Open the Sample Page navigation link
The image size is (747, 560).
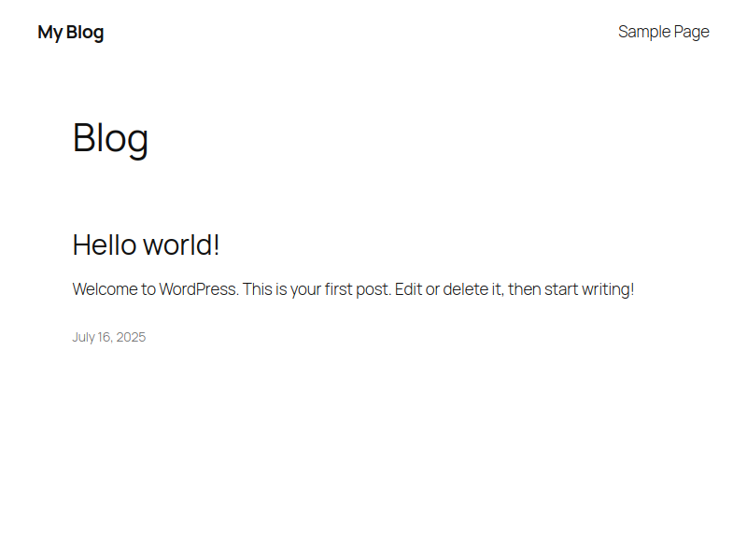tap(663, 32)
